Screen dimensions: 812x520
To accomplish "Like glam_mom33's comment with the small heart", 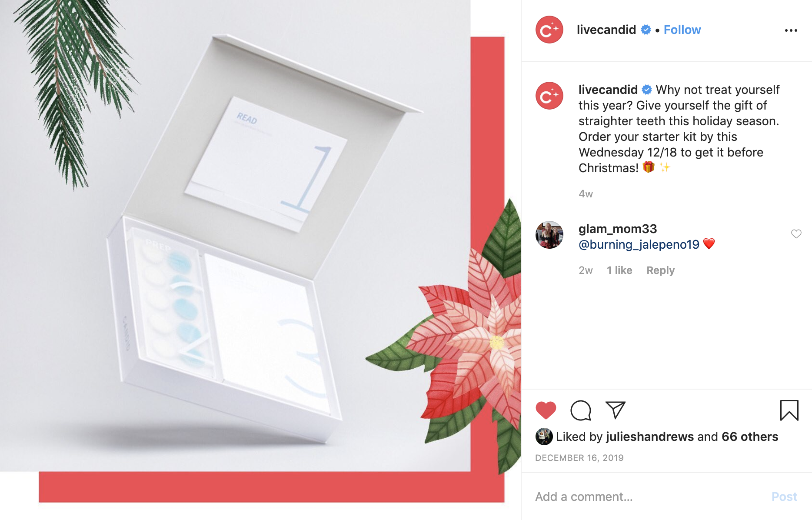I will click(x=796, y=234).
